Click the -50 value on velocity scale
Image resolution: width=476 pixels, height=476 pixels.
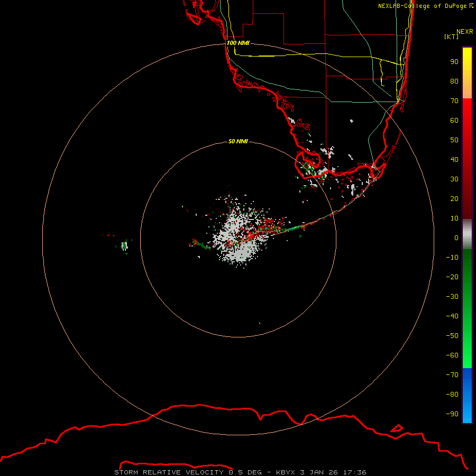pyautogui.click(x=452, y=335)
